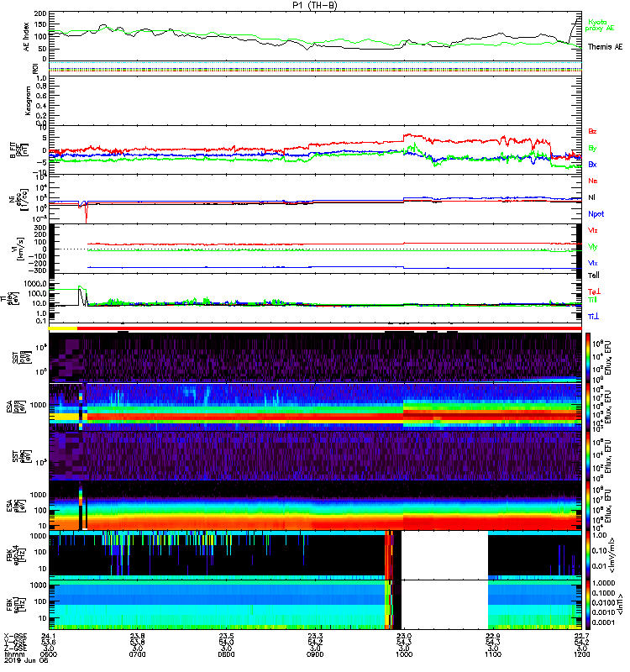Click the red Bz legend label
The width and height of the screenshot is (630, 672).
[592, 131]
